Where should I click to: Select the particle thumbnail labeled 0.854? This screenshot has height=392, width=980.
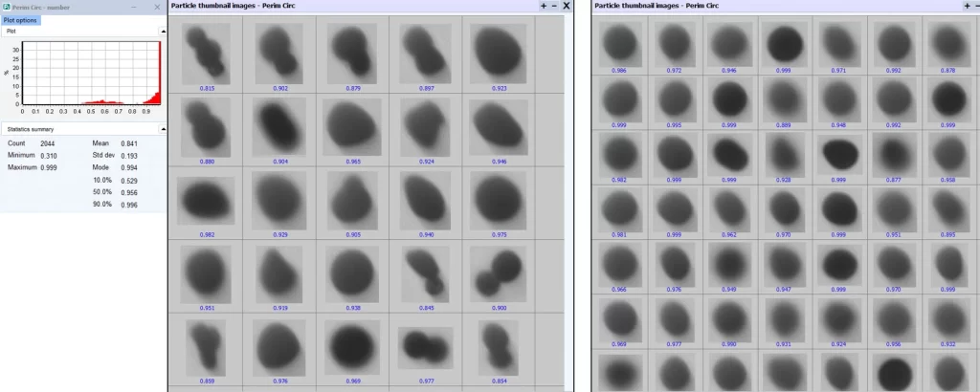coord(499,346)
